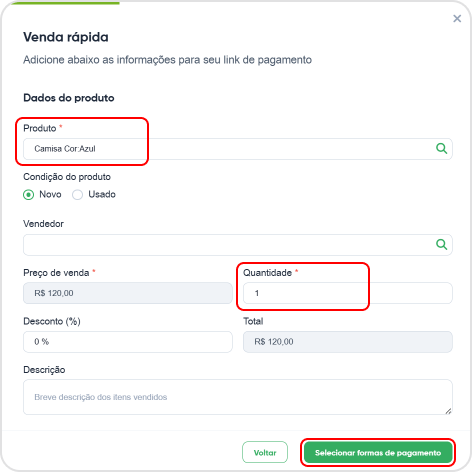Focus the Descrição text area
The width and height of the screenshot is (472, 472).
point(238,397)
